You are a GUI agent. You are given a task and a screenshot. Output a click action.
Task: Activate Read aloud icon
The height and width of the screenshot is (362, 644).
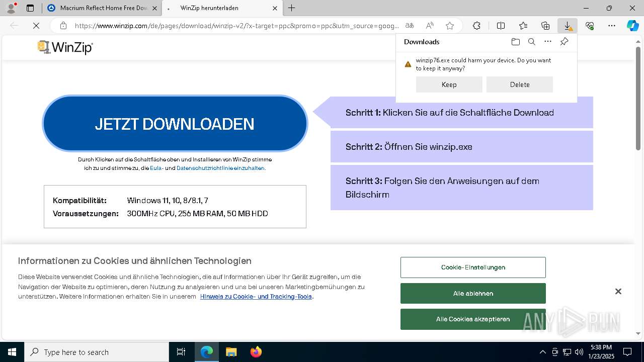(430, 26)
